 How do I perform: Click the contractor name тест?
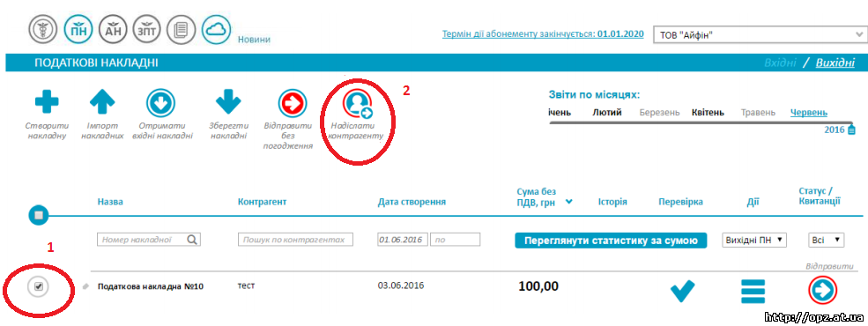247,285
